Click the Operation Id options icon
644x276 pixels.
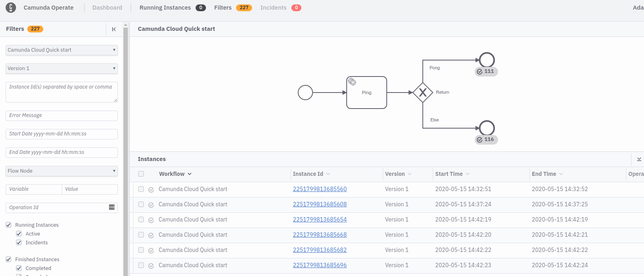pyautogui.click(x=112, y=207)
